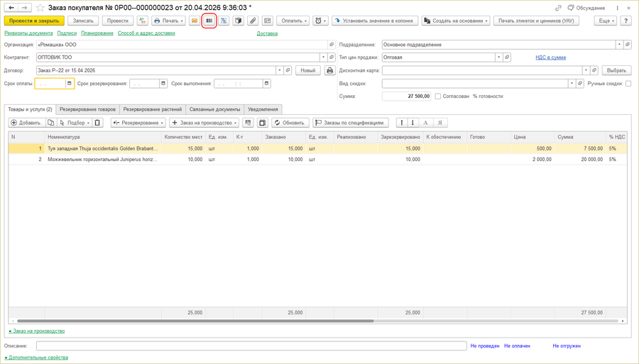Screen dimensions: 639x364
Task: Open attached files with paperclip icon
Action: pos(253,21)
